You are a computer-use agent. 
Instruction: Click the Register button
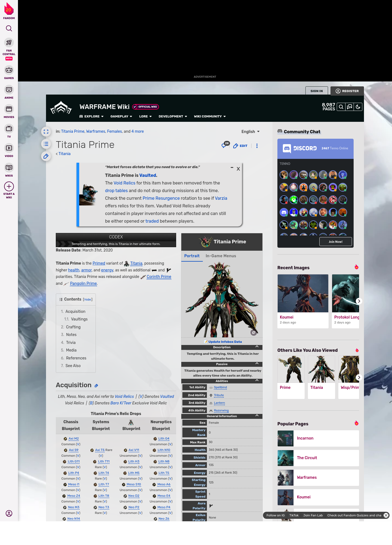(x=347, y=91)
